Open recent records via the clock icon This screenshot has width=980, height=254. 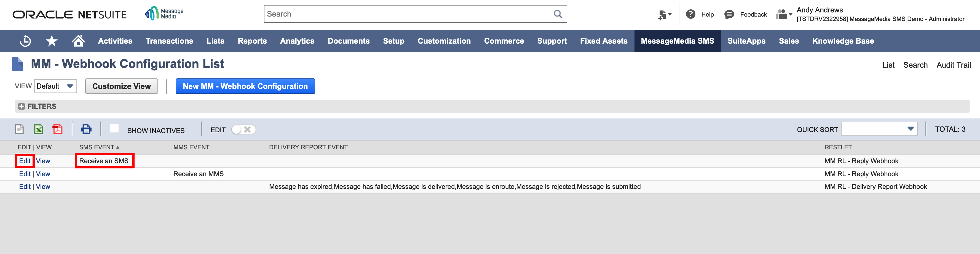[25, 41]
